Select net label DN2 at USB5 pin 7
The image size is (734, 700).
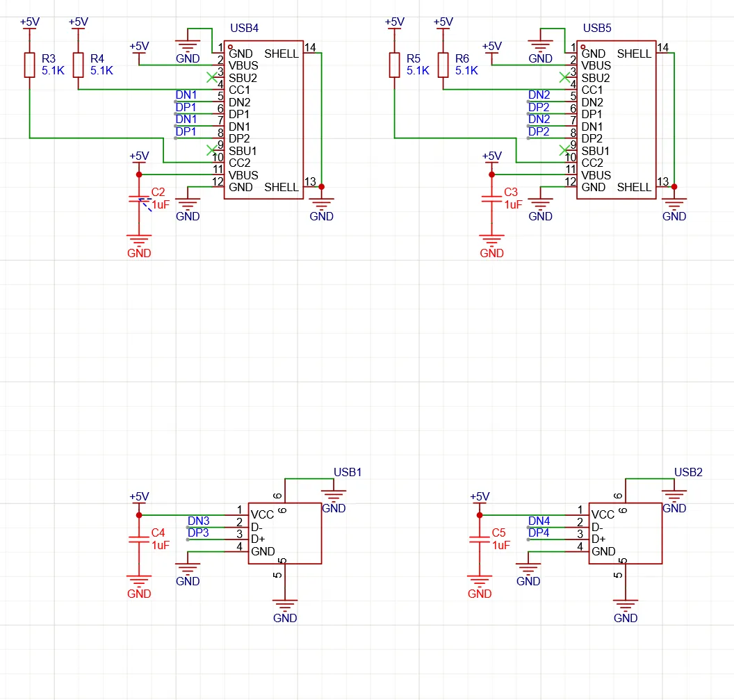coord(539,120)
